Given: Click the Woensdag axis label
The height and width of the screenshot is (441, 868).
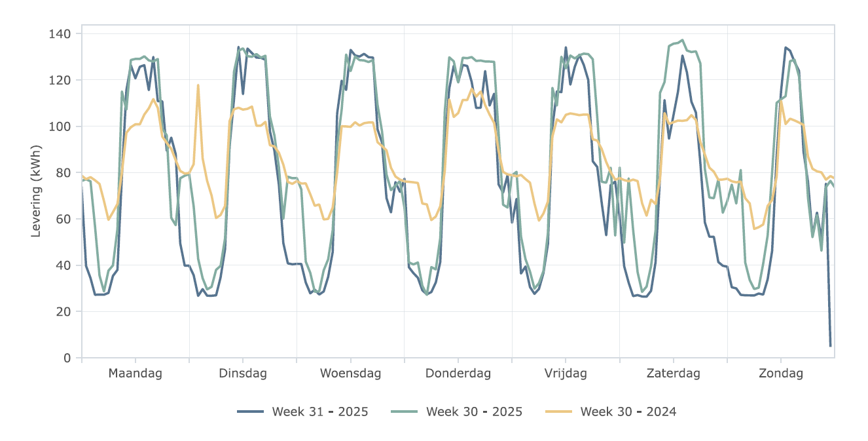Looking at the screenshot, I should click(350, 374).
